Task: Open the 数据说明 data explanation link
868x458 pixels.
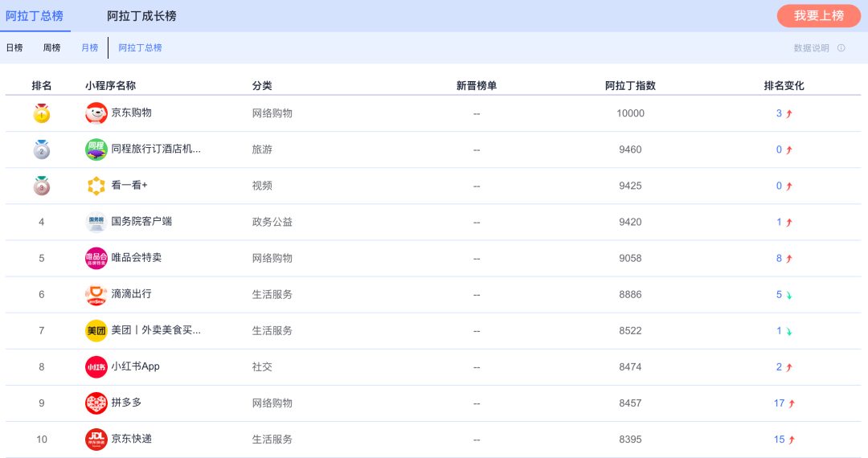Action: point(811,48)
